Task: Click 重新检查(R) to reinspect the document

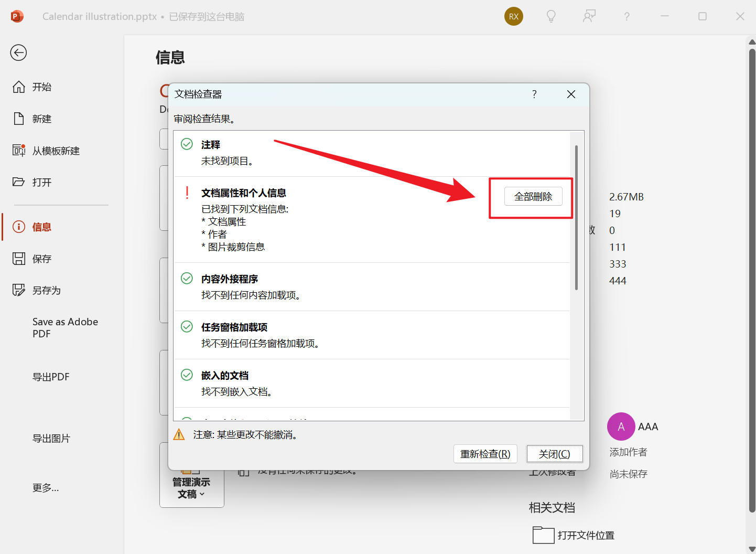Action: (x=485, y=454)
